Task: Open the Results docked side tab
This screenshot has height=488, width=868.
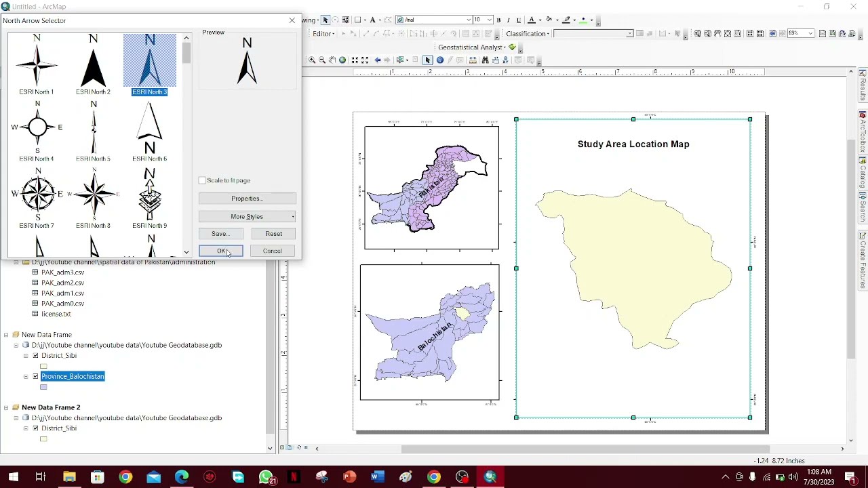Action: coord(863,86)
